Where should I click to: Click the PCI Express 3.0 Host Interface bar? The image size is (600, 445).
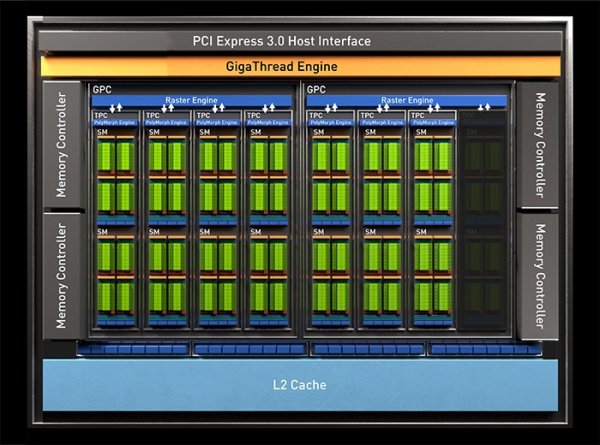tap(300, 41)
